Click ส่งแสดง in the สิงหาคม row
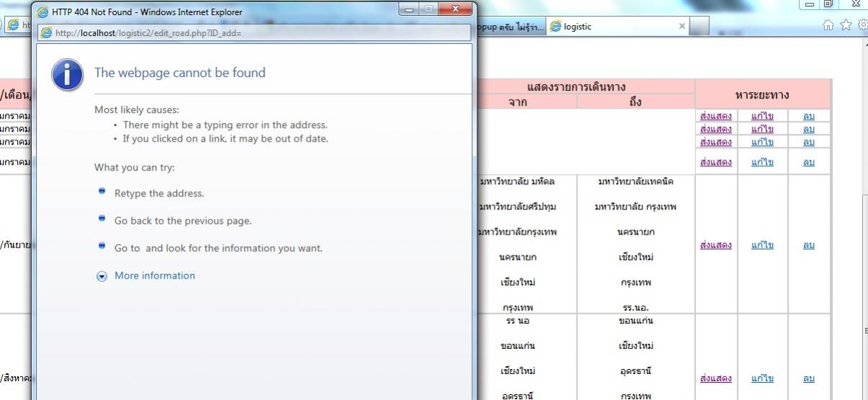Image resolution: width=868 pixels, height=400 pixels. coord(715,378)
